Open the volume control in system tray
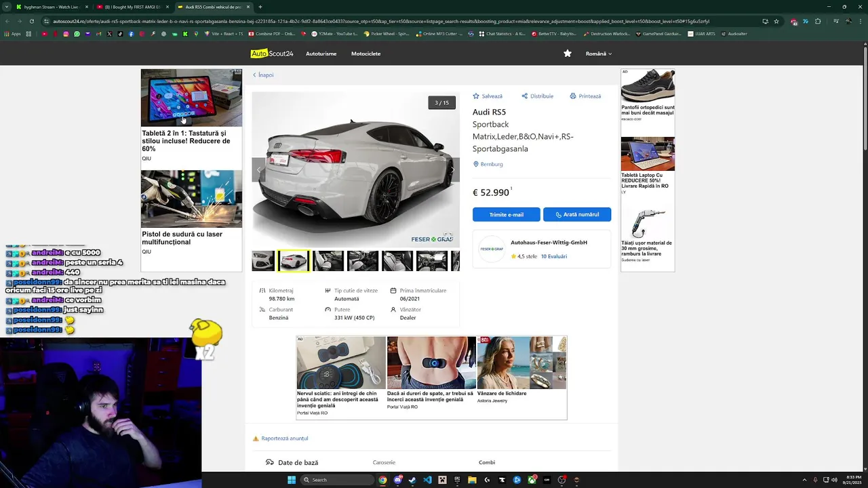The height and width of the screenshot is (488, 868). 834,480
